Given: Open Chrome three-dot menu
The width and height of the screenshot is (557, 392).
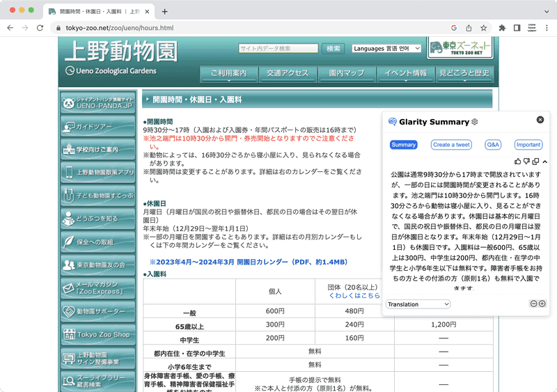Looking at the screenshot, I should (547, 28).
